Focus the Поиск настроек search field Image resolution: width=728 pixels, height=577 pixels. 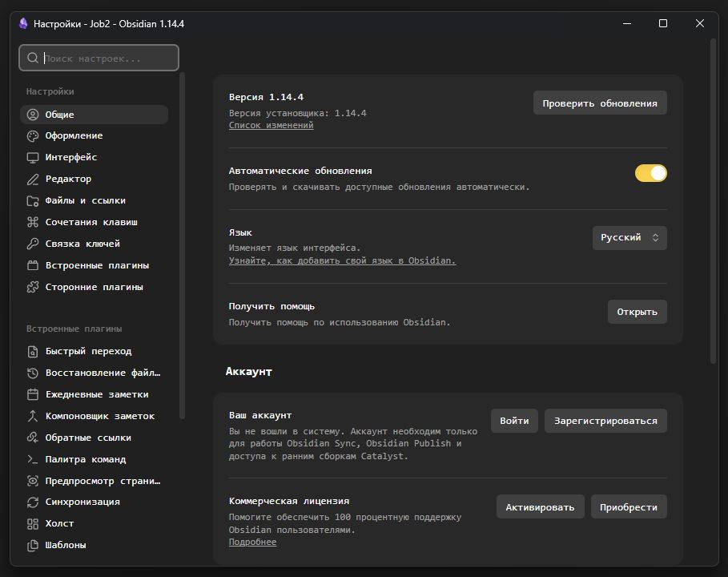point(99,58)
